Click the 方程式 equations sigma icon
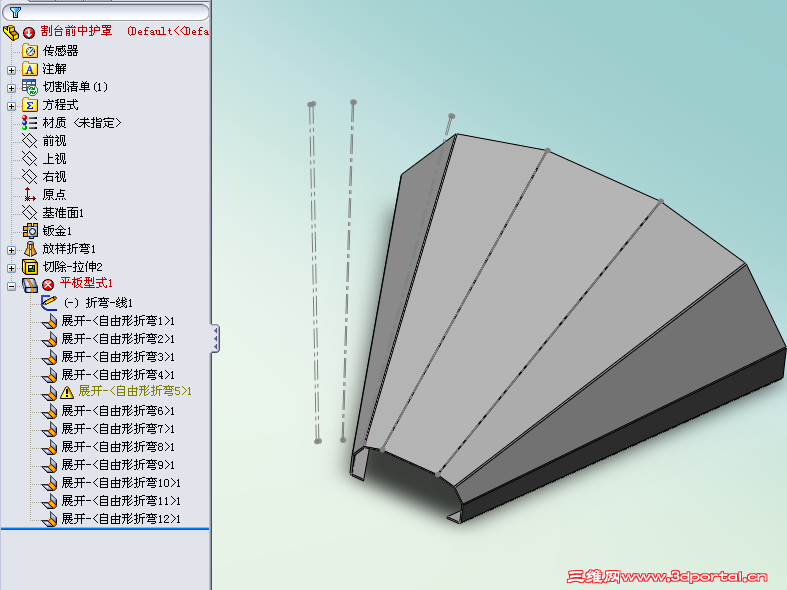 (x=30, y=105)
